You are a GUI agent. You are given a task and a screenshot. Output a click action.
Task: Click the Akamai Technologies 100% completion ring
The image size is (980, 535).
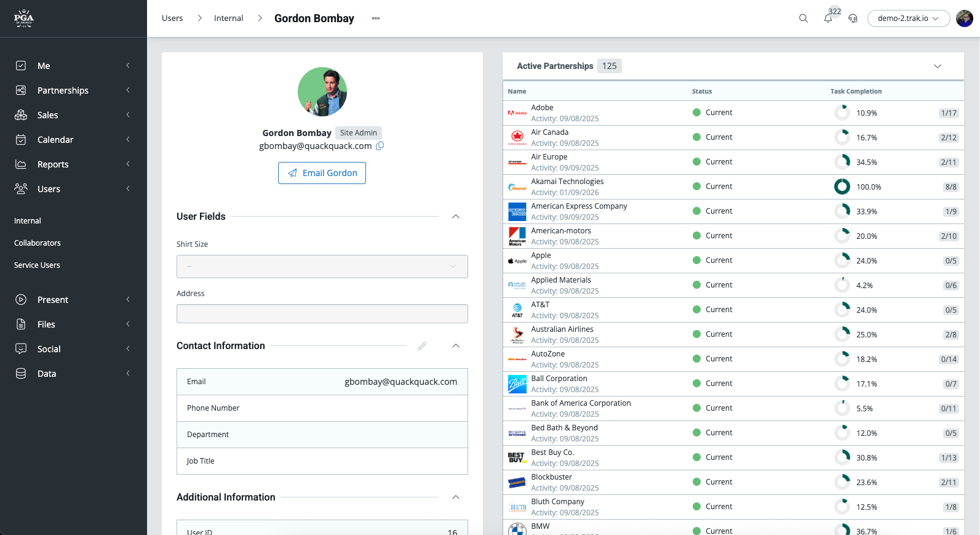click(842, 187)
